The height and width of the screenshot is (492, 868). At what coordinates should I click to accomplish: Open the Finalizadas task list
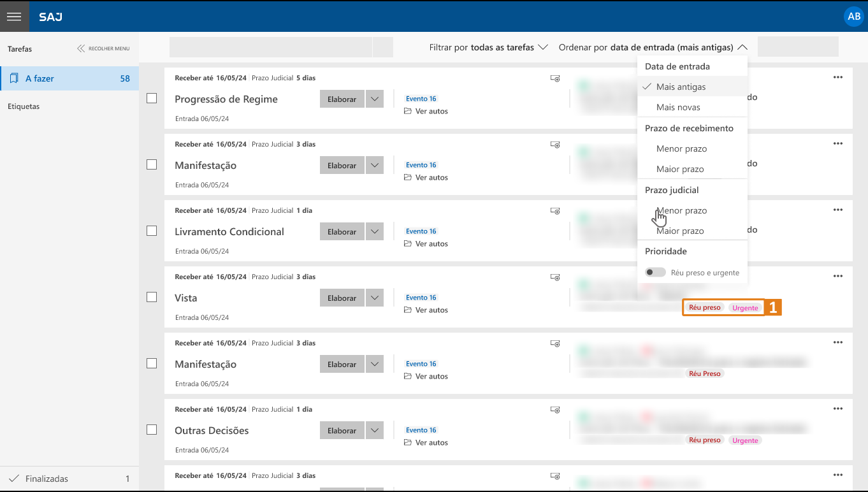point(47,479)
